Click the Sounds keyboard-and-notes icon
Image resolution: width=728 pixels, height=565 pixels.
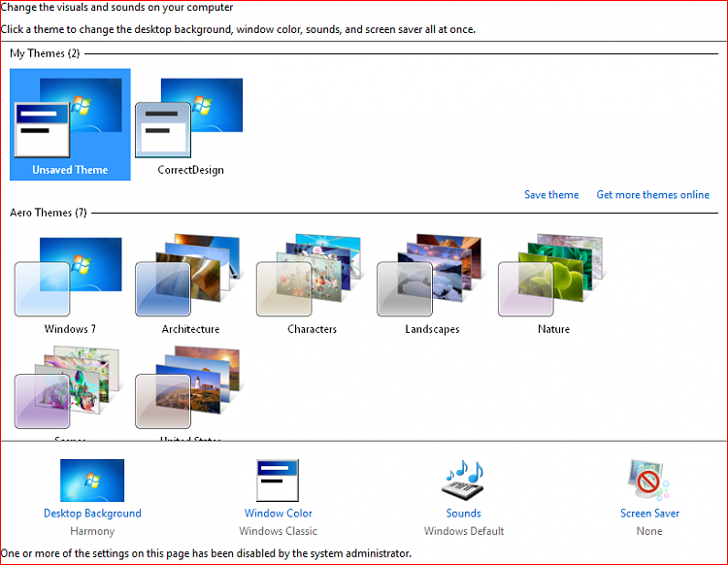(x=463, y=481)
